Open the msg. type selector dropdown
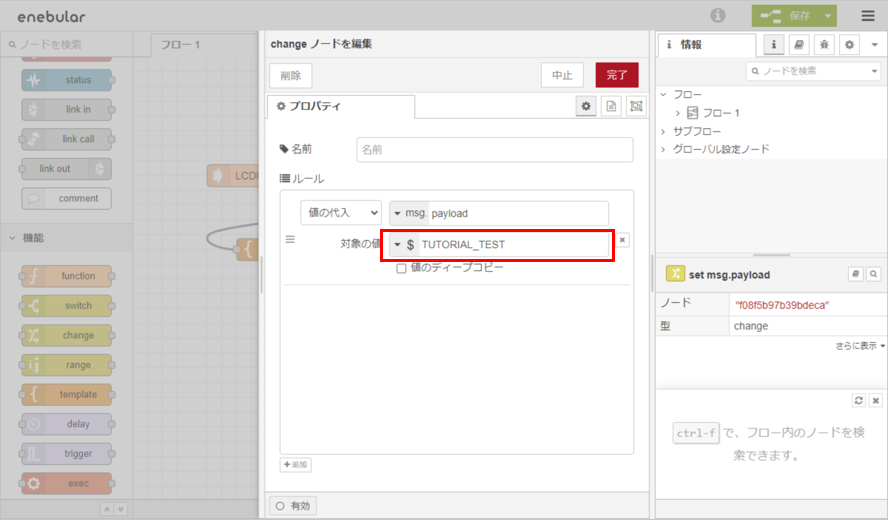This screenshot has height=520, width=888. [409, 213]
